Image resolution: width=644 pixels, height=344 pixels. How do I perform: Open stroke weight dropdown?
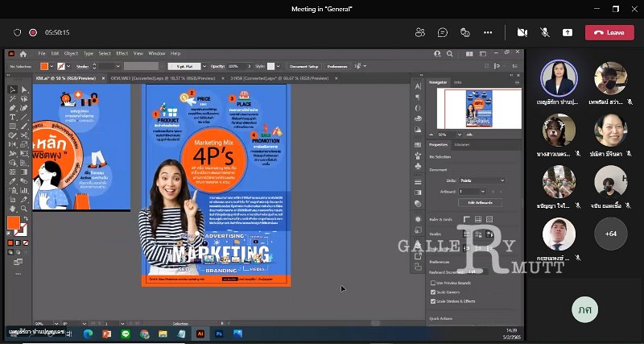118,66
